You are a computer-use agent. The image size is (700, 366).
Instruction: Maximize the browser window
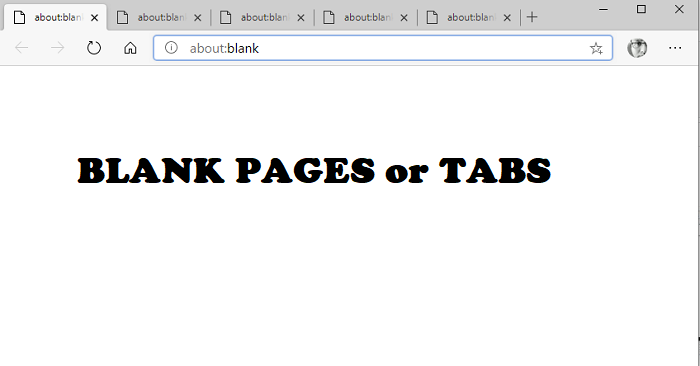coord(641,9)
